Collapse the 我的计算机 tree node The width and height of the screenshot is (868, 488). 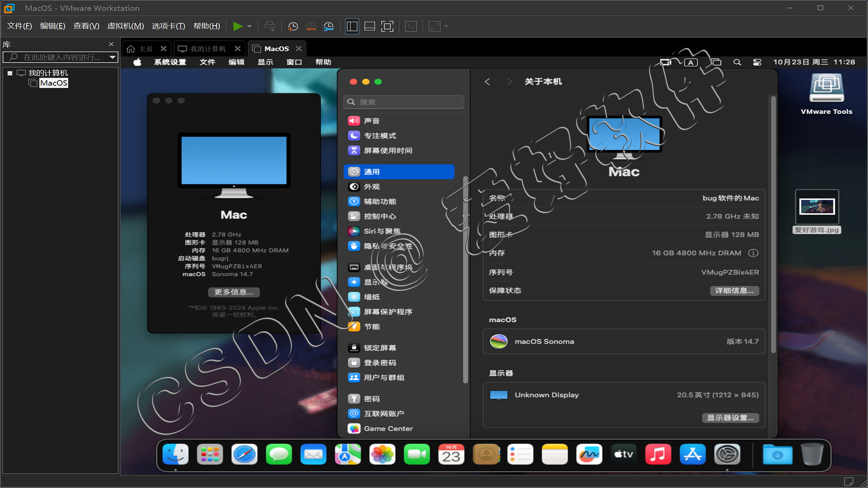(10, 73)
